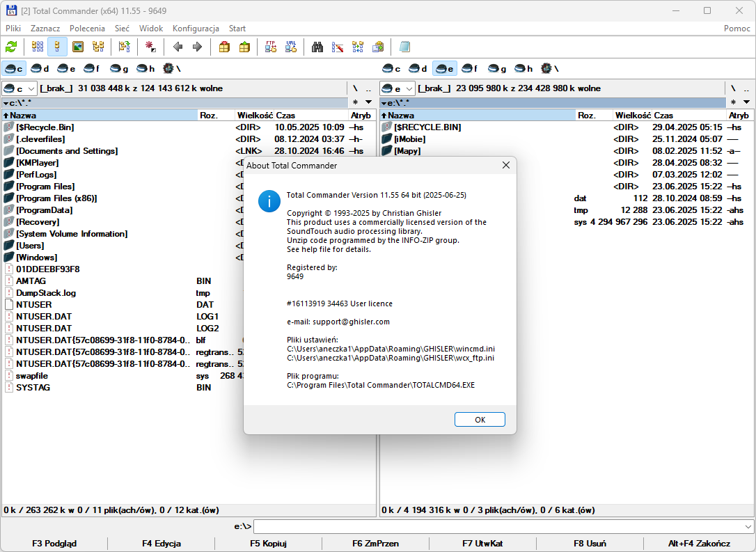
Task: Go to parent with right panel '..' button
Action: 746,88
